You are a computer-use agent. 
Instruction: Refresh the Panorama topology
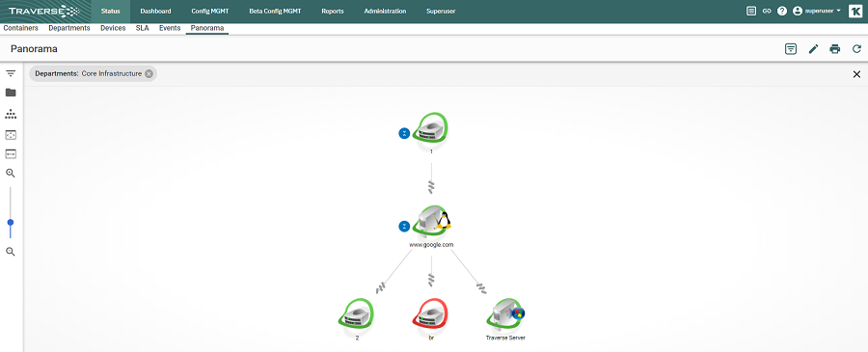coord(857,49)
